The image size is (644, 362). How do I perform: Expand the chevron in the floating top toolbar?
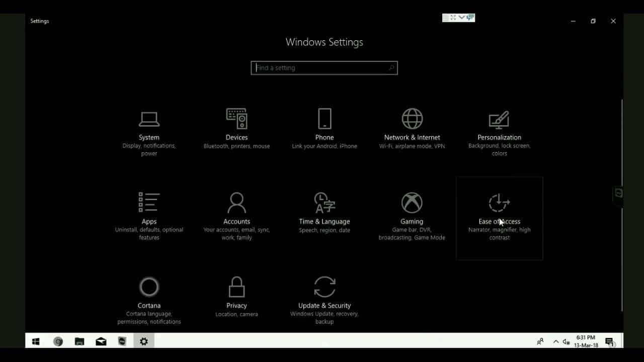pos(461,18)
